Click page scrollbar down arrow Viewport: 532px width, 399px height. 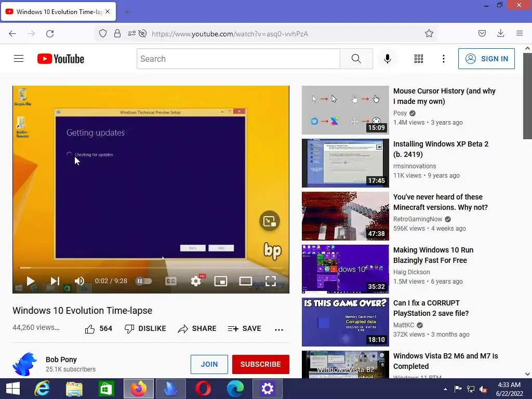527,374
